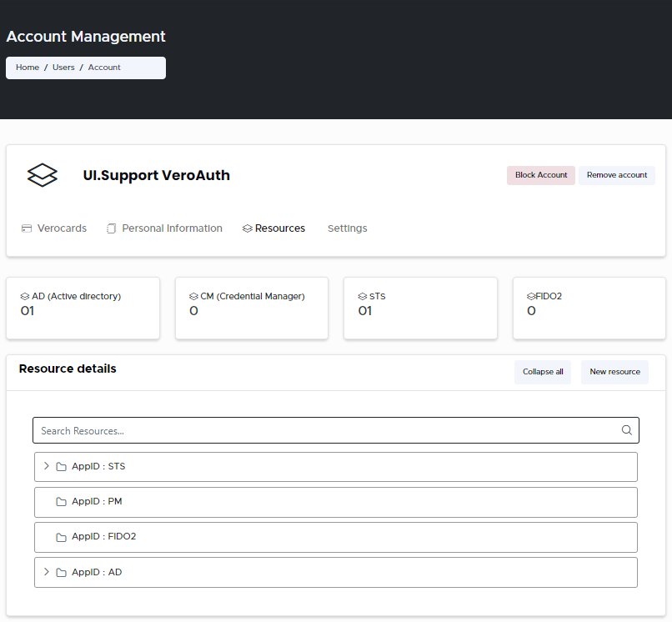Screen dimensions: 672x622
Task: Expand the AppID : AD chevron
Action: coord(47,572)
